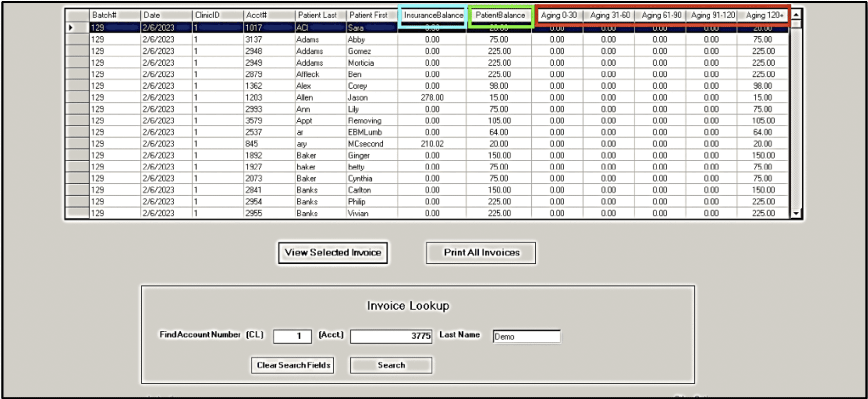Click the scrollbar up arrow

click(795, 15)
